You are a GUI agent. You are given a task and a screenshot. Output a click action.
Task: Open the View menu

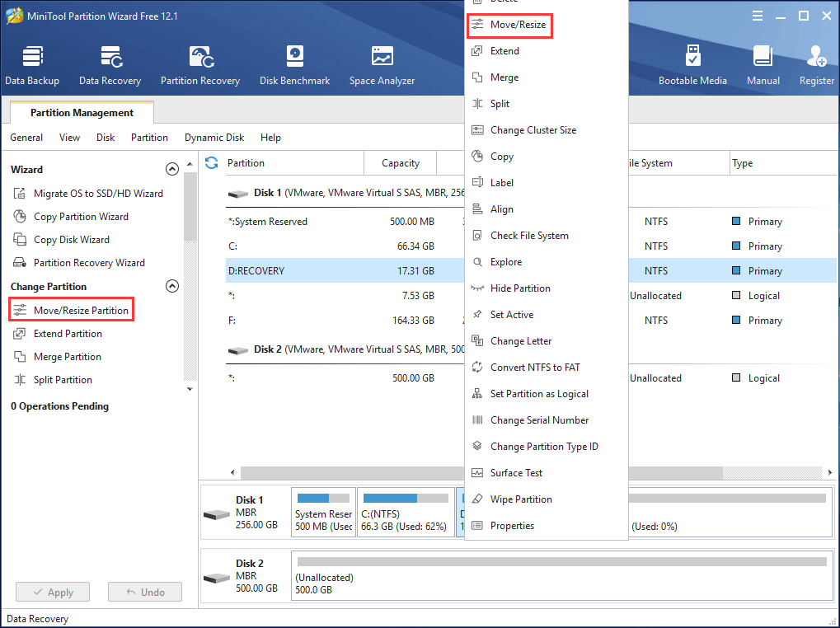tap(69, 138)
